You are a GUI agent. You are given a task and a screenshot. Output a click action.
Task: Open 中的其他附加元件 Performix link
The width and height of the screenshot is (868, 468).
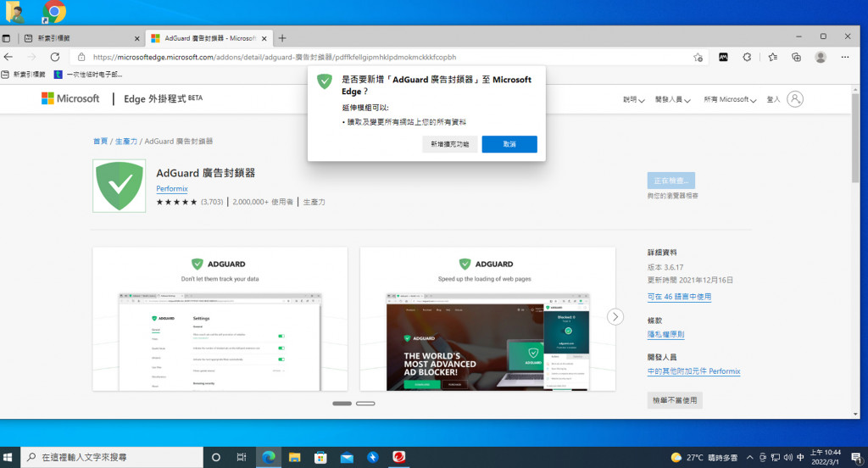[693, 371]
